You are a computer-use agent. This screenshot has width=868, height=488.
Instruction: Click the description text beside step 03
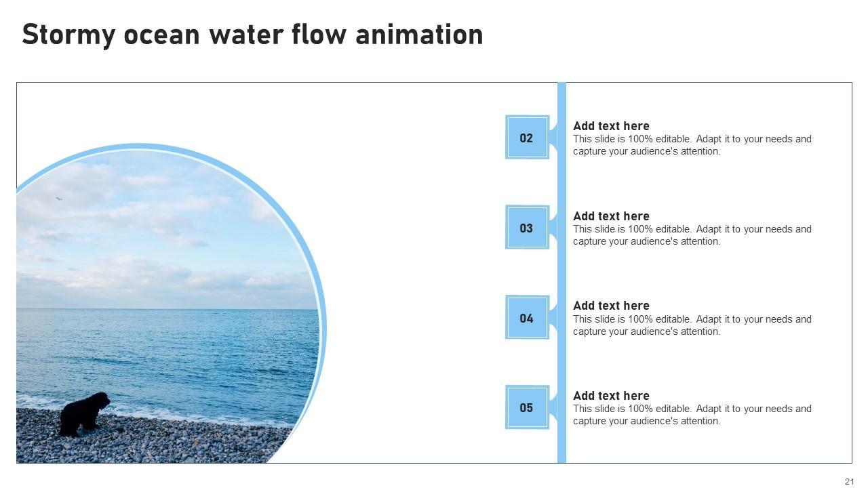coord(692,235)
